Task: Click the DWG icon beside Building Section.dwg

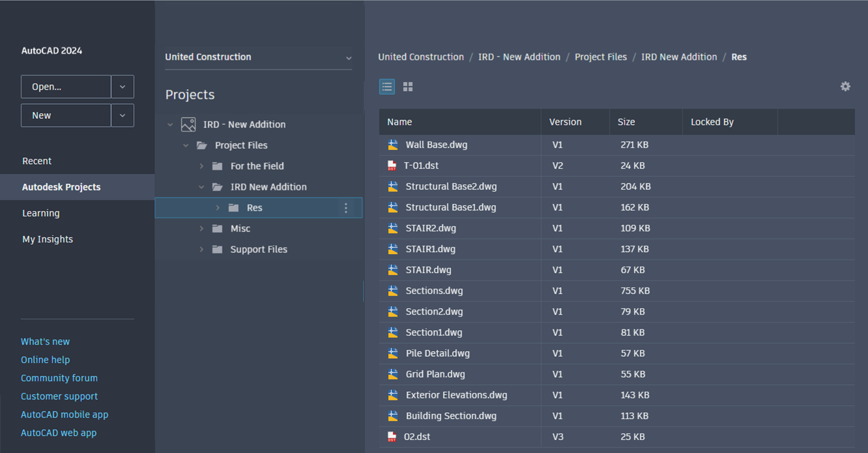Action: (392, 415)
